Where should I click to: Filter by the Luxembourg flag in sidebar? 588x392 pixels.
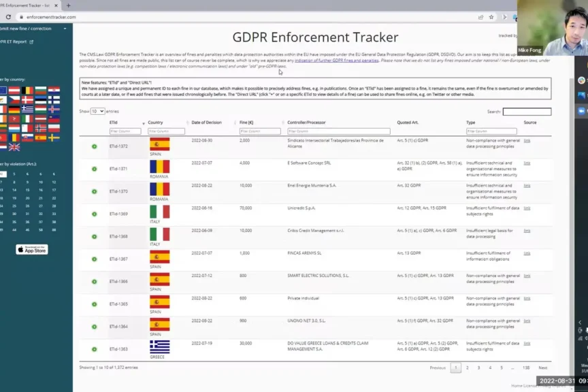pos(14,129)
